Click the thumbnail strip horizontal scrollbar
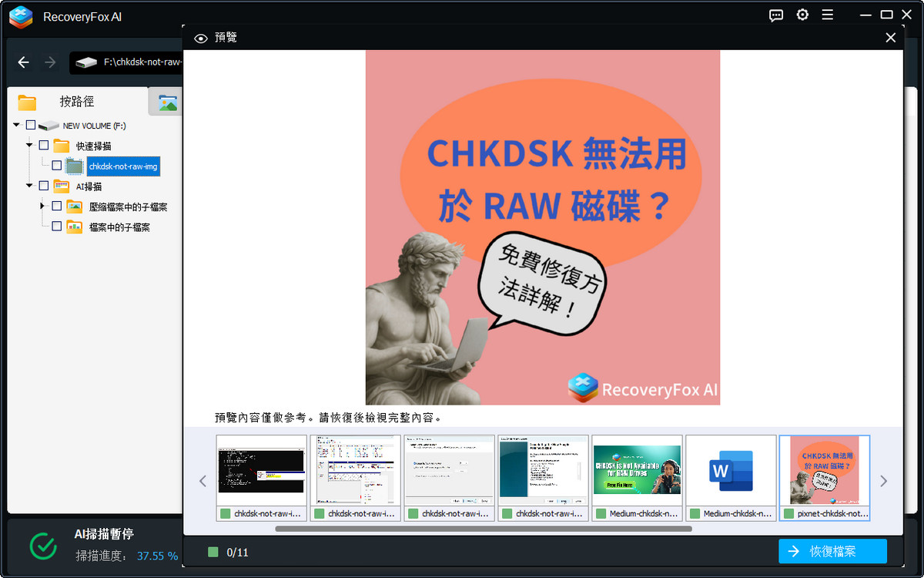This screenshot has height=578, width=924. pyautogui.click(x=483, y=529)
